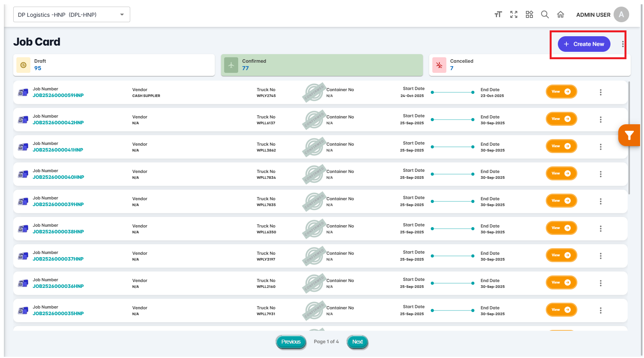Go to home via house icon
644x358 pixels.
click(x=561, y=14)
